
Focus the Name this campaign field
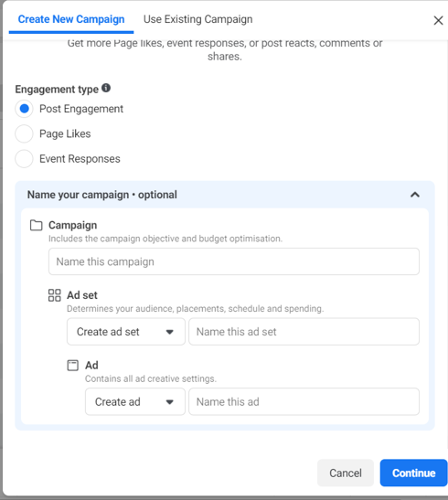click(234, 261)
